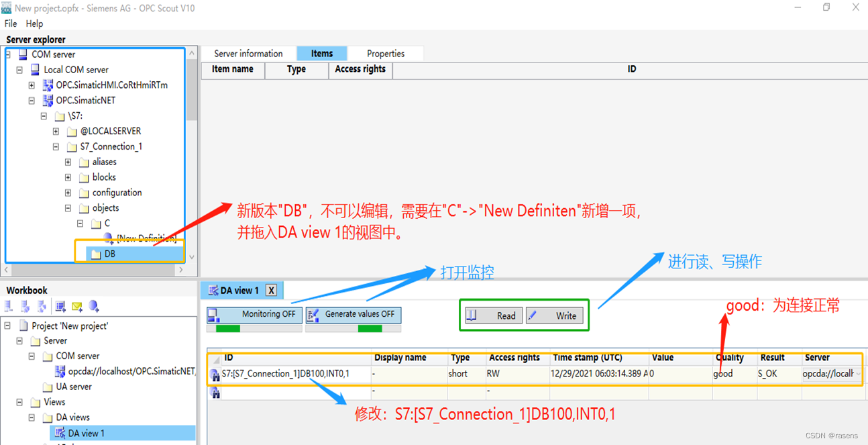Click the yellow envelope add icon in Workbook toolbar
868x445 pixels.
pyautogui.click(x=77, y=307)
